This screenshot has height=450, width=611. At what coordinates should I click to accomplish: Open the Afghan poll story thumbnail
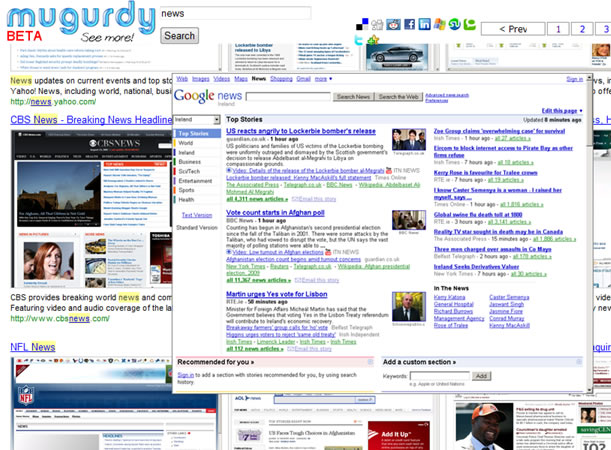(409, 220)
